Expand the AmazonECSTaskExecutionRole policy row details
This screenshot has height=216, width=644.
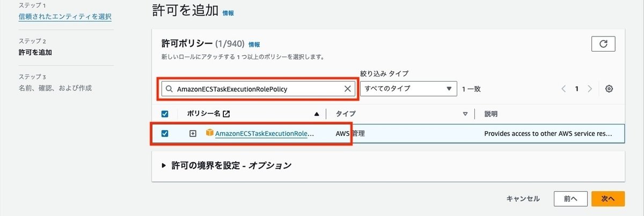click(193, 133)
